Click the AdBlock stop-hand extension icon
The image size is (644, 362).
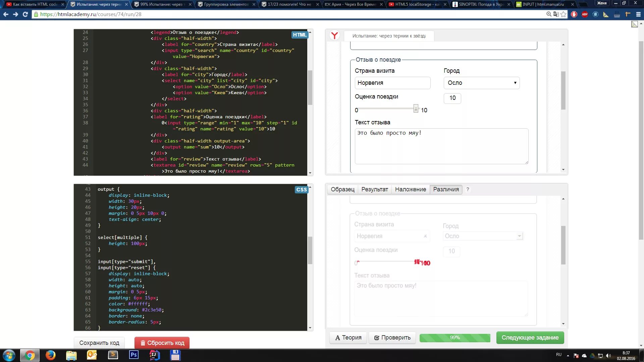pos(574,14)
